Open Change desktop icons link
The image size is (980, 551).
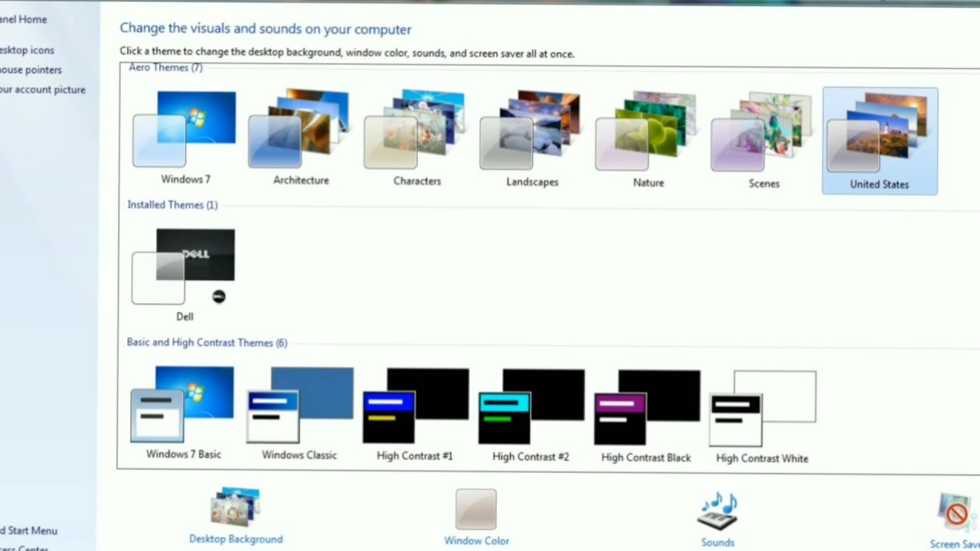point(28,50)
